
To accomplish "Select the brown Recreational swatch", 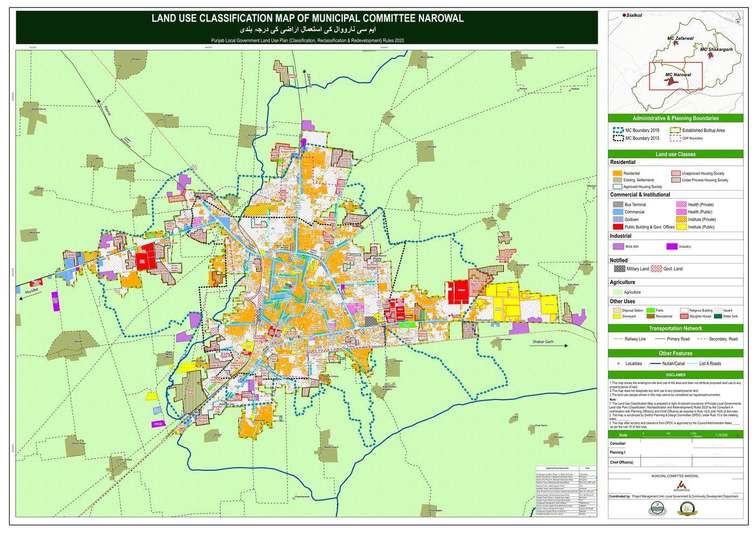I will coord(650,316).
